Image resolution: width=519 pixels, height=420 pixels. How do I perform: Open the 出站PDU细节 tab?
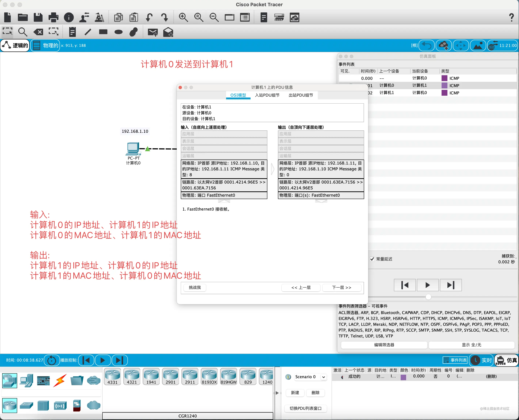point(301,95)
